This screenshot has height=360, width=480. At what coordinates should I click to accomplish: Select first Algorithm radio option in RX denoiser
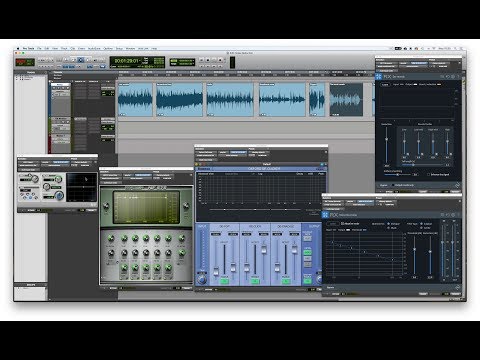389,224
